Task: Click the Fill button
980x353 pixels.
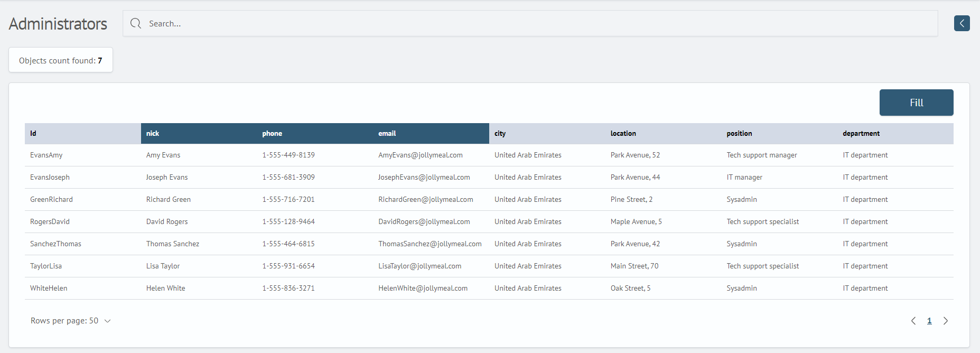Action: tap(916, 103)
